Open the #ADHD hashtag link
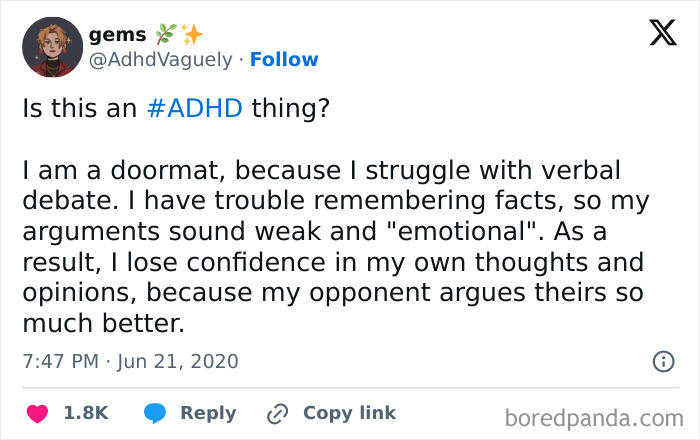The width and height of the screenshot is (700, 440). pyautogui.click(x=195, y=108)
